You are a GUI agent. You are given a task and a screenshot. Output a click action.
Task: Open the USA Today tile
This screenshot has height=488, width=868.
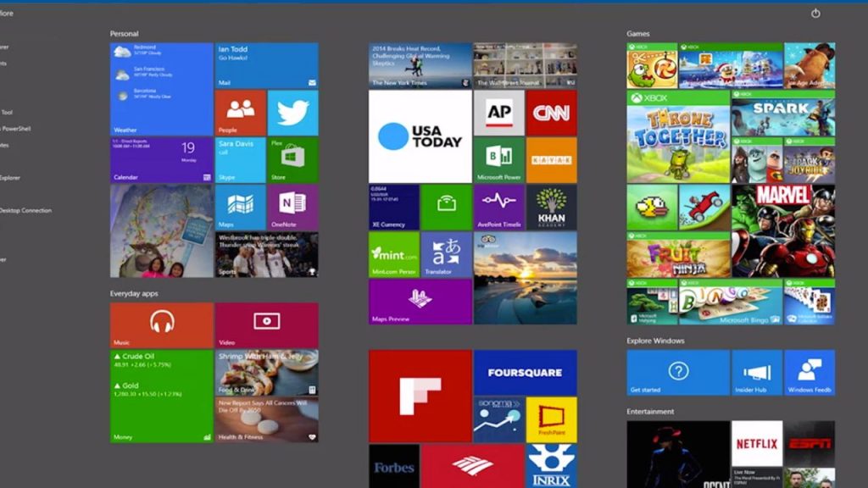click(x=420, y=136)
